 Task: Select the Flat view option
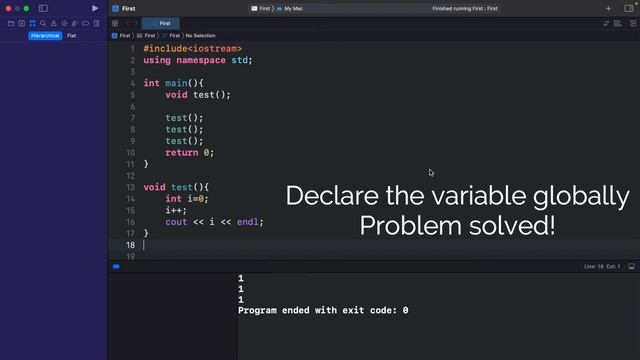[x=71, y=36]
